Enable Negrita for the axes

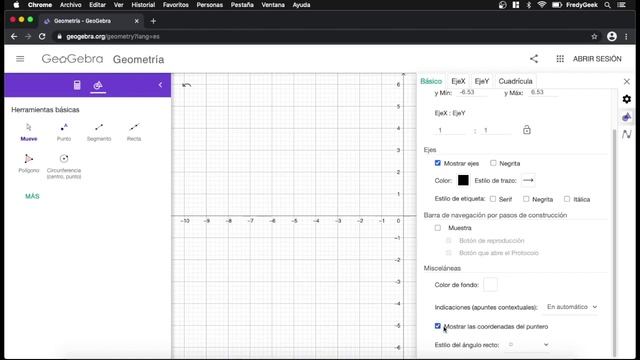pyautogui.click(x=493, y=163)
